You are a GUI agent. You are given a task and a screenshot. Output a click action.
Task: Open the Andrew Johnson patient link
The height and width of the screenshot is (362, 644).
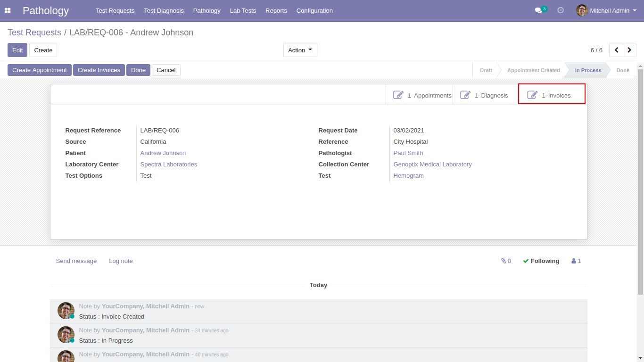tap(163, 153)
